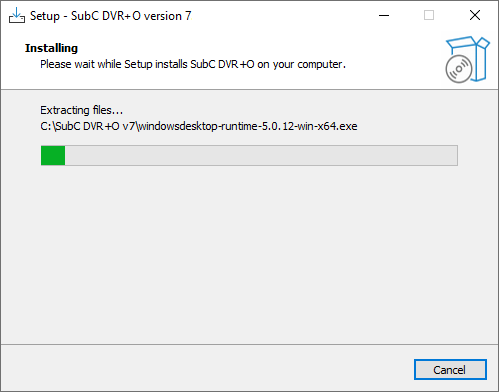Click the "C:\SubC DVR+O v7" folder path text
The height and width of the screenshot is (392, 499).
pyautogui.click(x=87, y=126)
